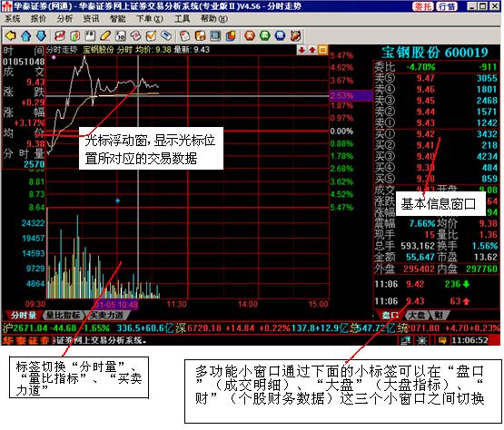Open the 分析 menu

point(64,19)
